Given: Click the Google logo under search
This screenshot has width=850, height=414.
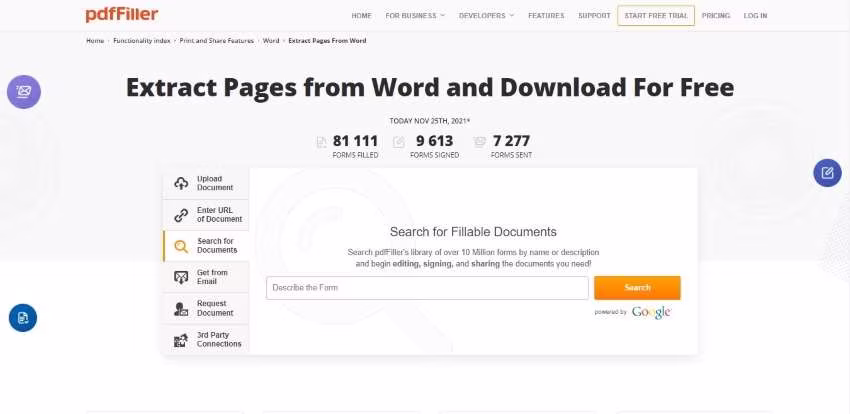Looking at the screenshot, I should point(651,312).
